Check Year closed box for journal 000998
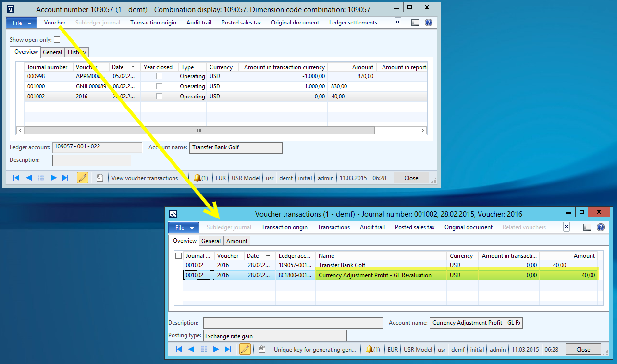This screenshot has height=364, width=617. [x=159, y=76]
